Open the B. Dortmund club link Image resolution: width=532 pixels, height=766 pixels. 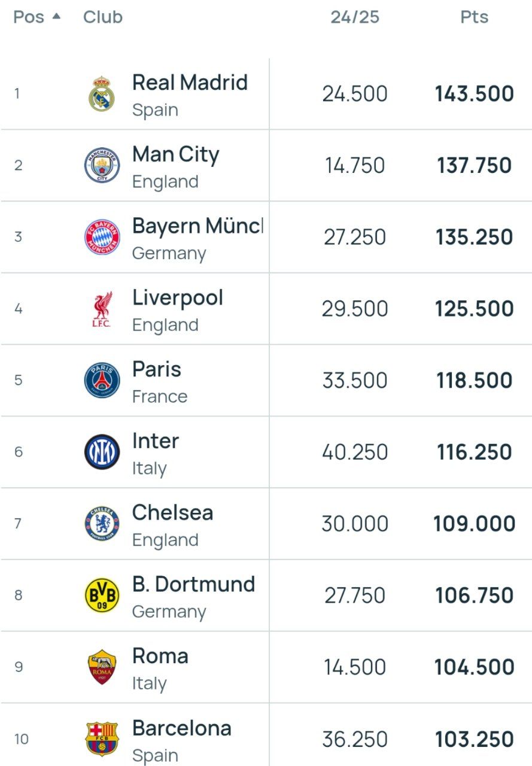[x=193, y=584]
